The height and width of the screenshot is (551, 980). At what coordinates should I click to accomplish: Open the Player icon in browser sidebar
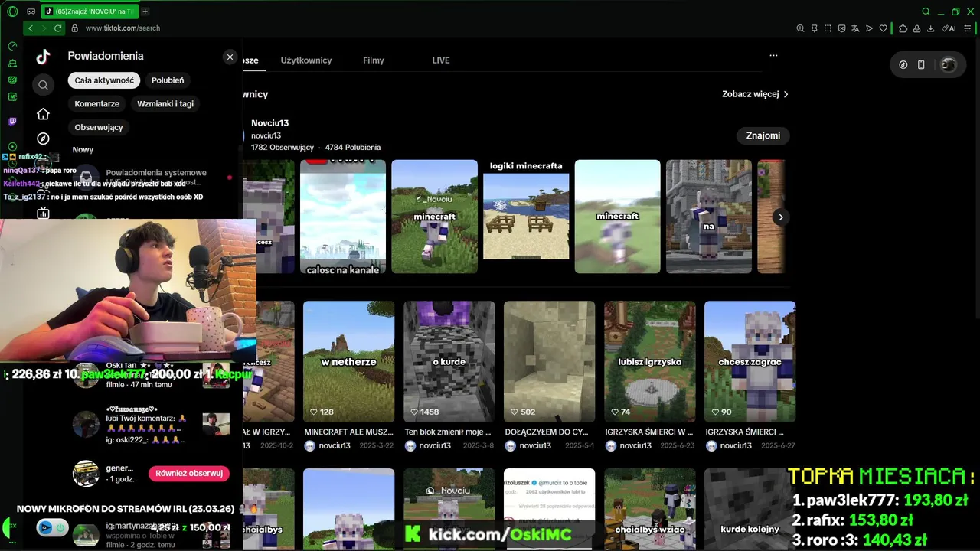[x=12, y=146]
